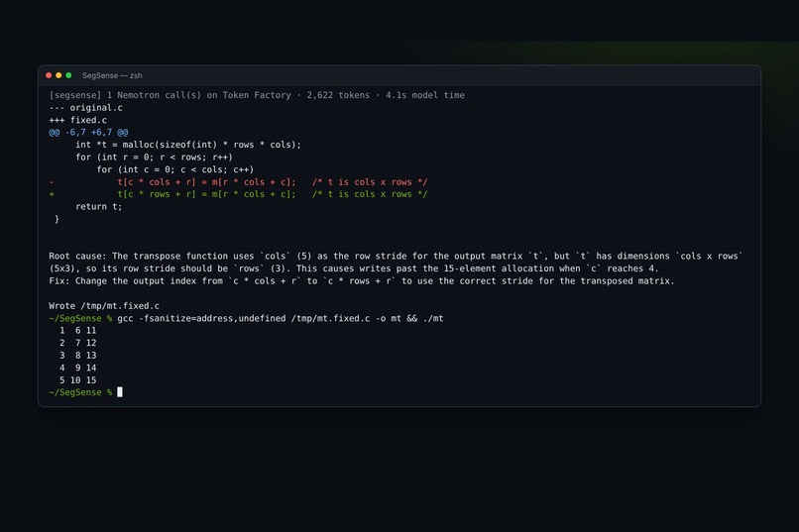
Task: Click the output row '3 8 13'
Action: click(77, 356)
